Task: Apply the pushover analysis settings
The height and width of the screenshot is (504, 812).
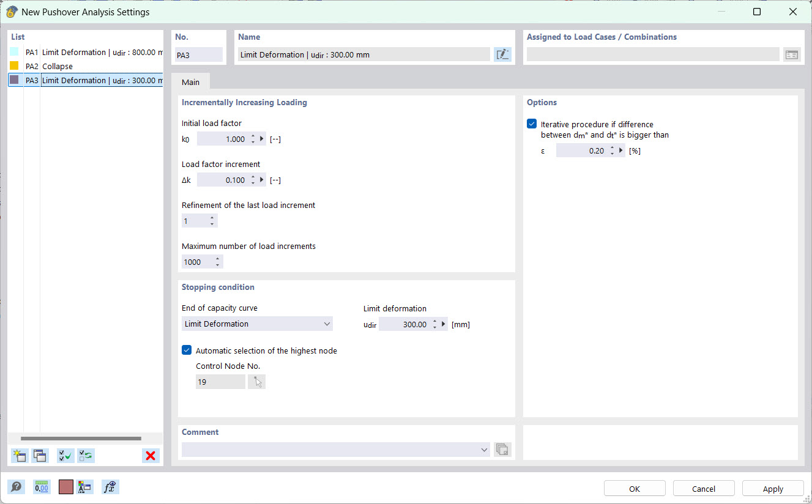Action: click(772, 488)
